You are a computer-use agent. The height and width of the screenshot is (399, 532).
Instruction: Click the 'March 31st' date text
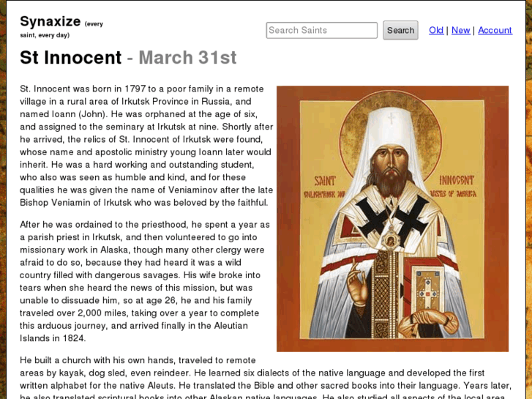pos(187,57)
